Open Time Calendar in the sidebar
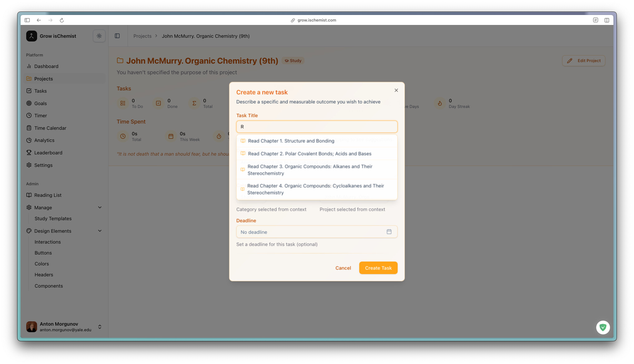Image resolution: width=634 pixels, height=364 pixels. point(50,128)
